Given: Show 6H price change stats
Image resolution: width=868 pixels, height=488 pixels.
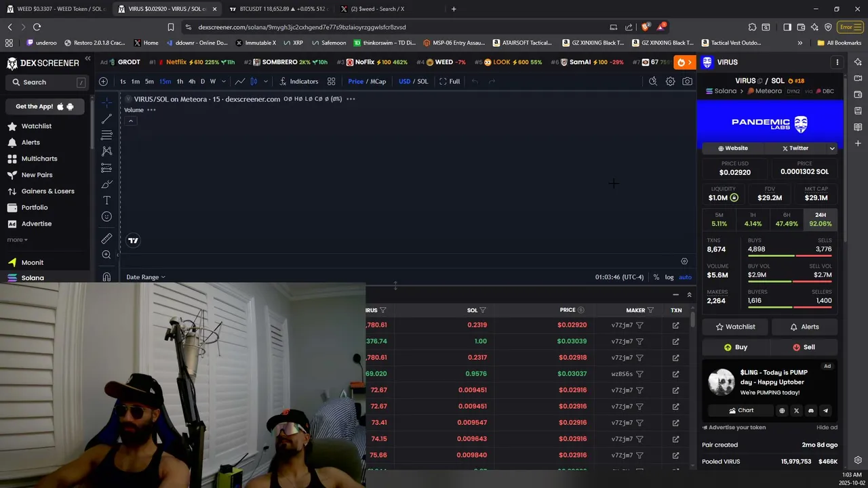Looking at the screenshot, I should (x=787, y=220).
